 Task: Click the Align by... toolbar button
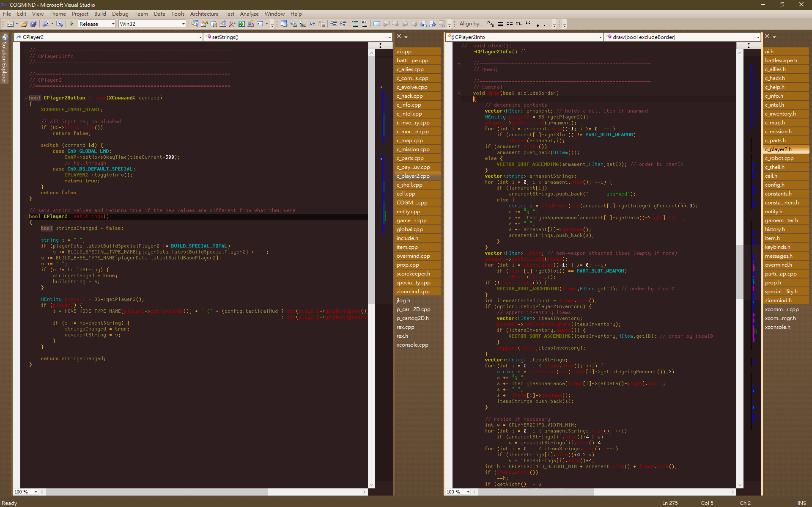(x=471, y=24)
